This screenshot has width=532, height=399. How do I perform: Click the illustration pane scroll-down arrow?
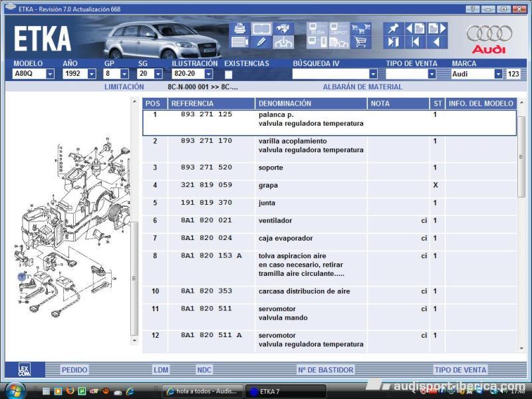(x=134, y=340)
